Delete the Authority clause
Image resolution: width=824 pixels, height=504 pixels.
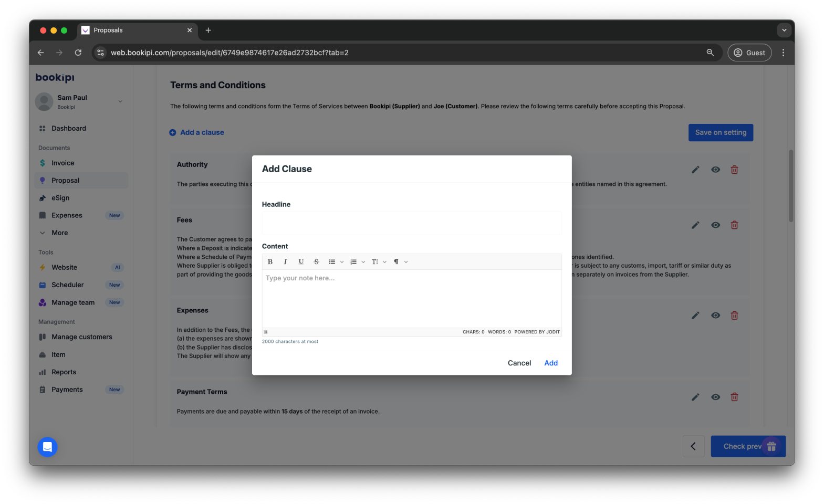[735, 170]
